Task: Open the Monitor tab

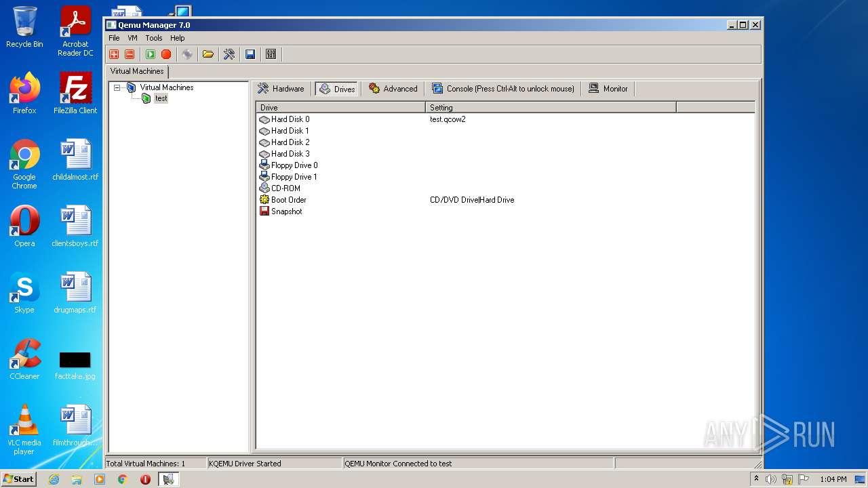Action: 608,89
